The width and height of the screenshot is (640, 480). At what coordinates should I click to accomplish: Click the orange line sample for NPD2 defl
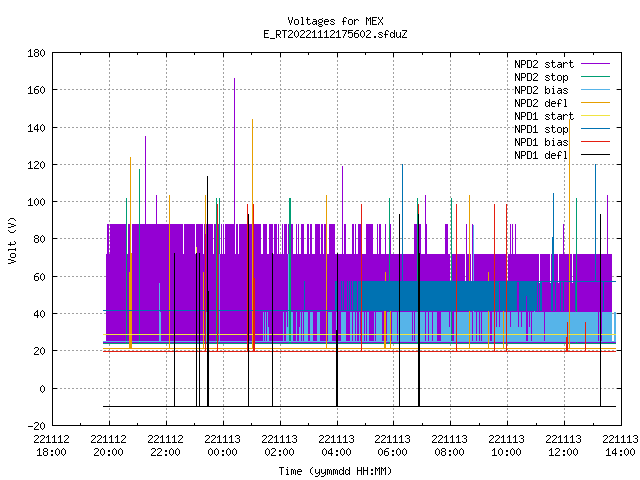coord(596,102)
